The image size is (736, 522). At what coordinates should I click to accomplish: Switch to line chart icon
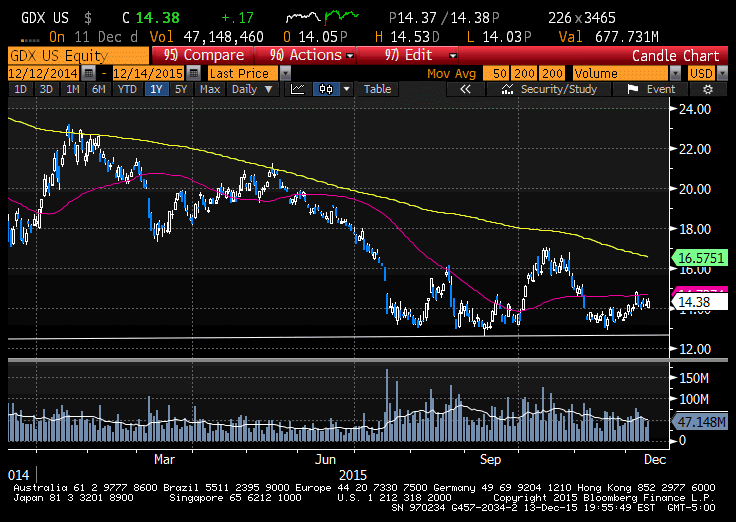tap(298, 89)
